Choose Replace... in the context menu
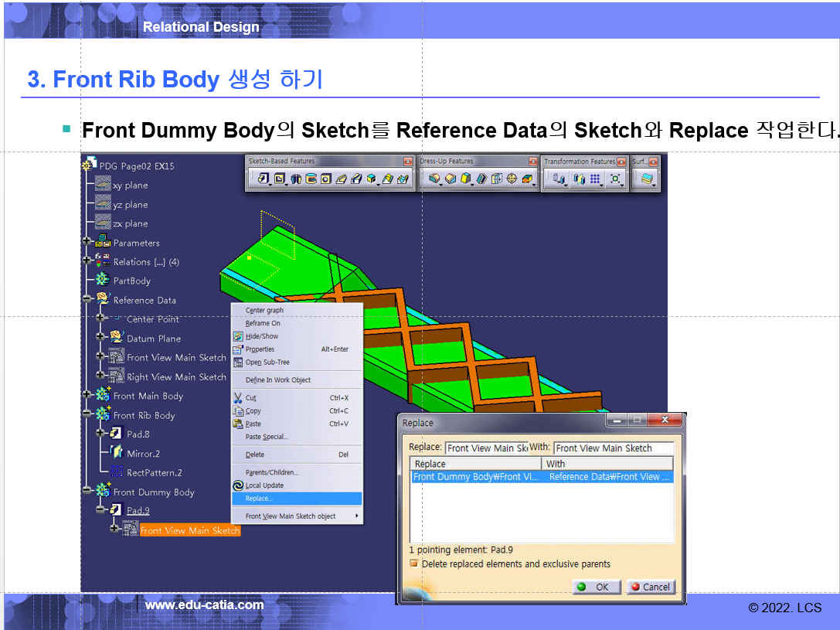840x630 pixels. click(260, 499)
